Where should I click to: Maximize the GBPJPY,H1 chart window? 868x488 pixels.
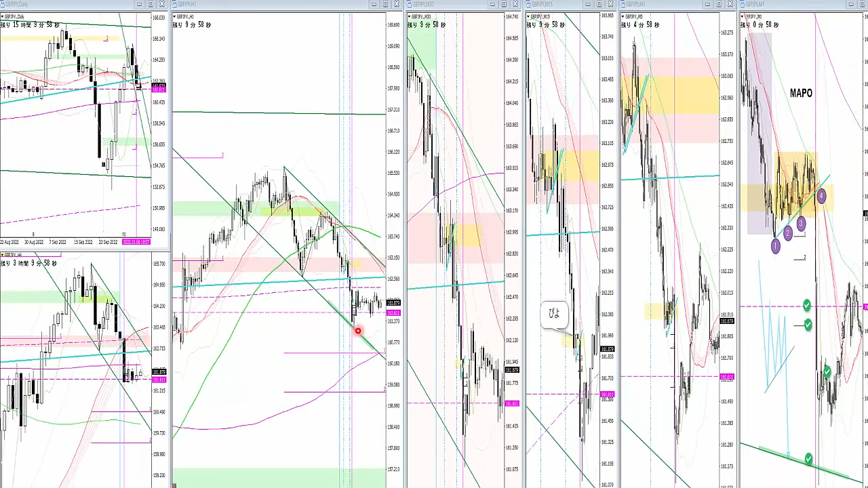[385, 4]
